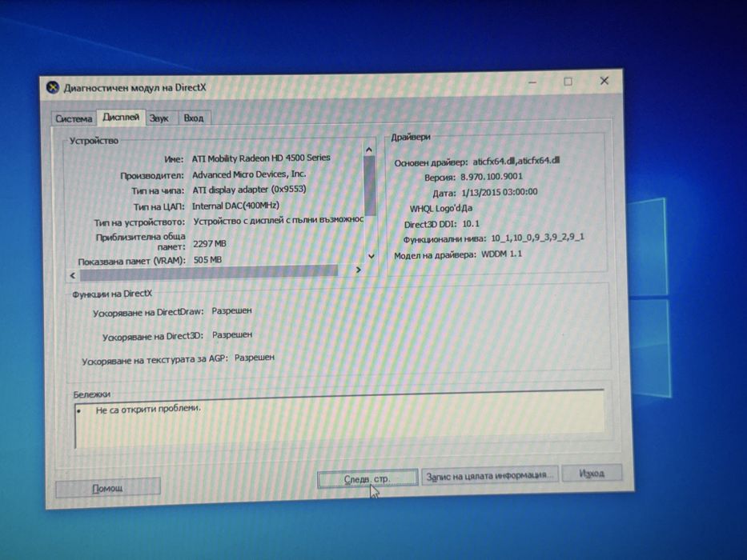Click the Бележки notes text box

339,419
